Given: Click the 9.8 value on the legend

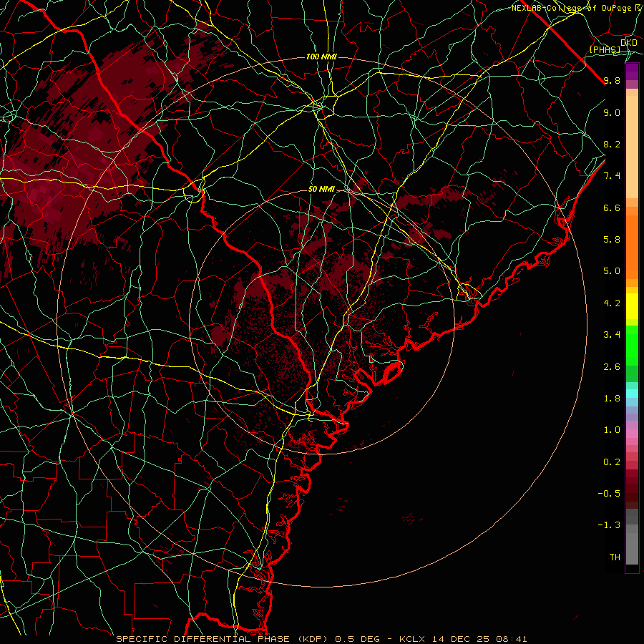Looking at the screenshot, I should click(612, 80).
